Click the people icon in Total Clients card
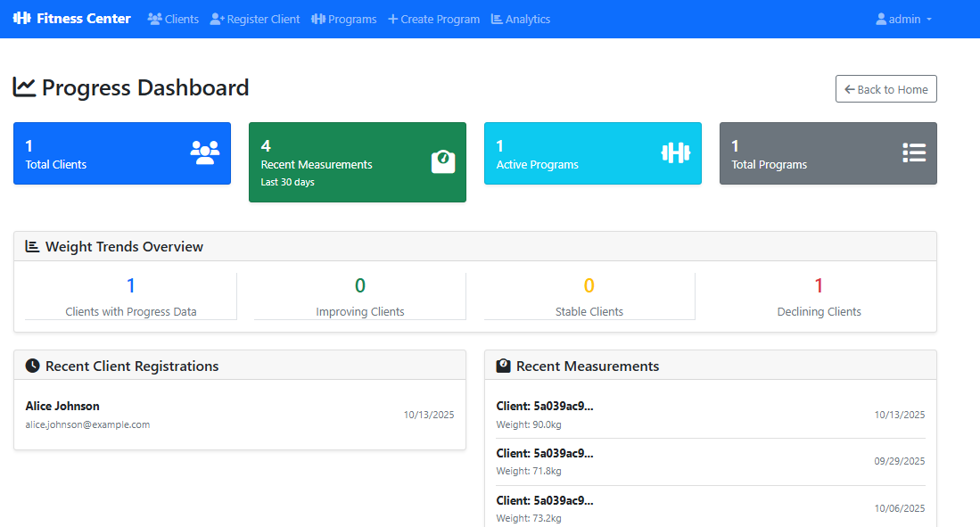Viewport: 980px width, 527px height. 204,153
